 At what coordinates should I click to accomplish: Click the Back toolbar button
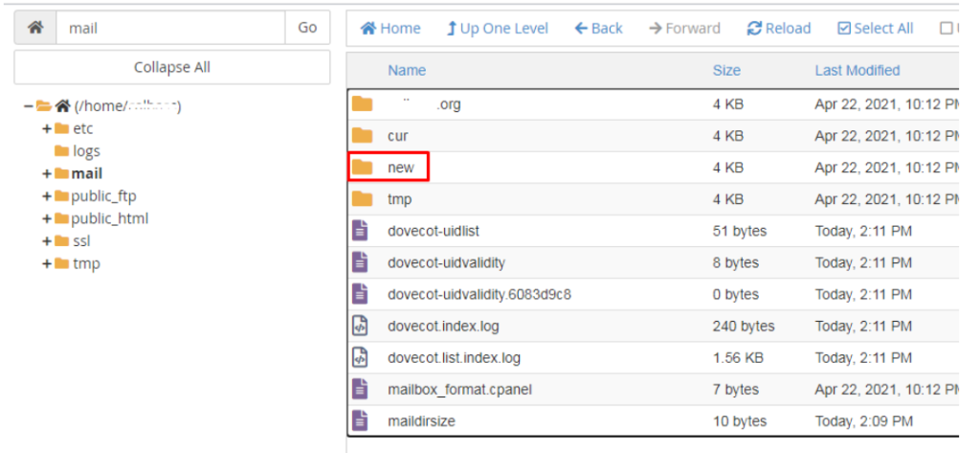pyautogui.click(x=598, y=29)
